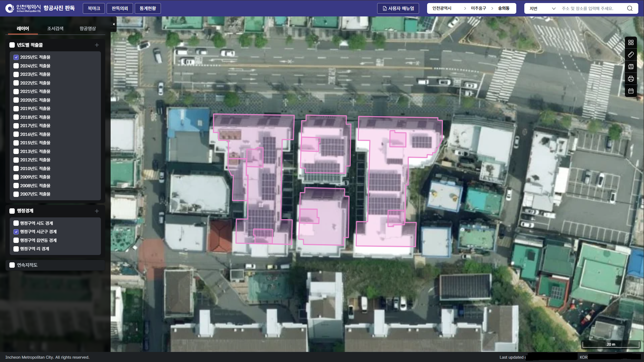Expand the 행정경계 section plus button

(x=97, y=211)
